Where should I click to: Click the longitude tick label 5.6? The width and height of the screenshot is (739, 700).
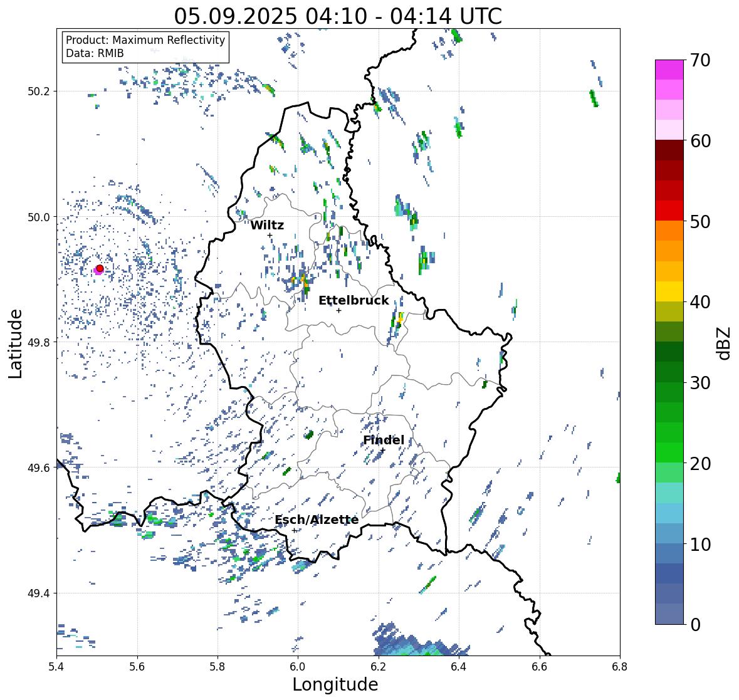tap(137, 667)
